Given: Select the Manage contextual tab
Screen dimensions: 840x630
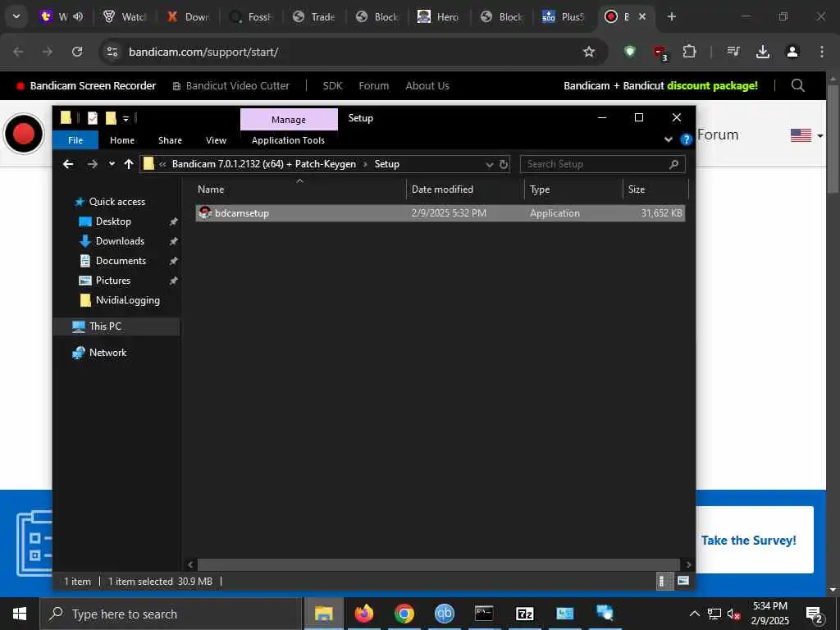Looking at the screenshot, I should [x=289, y=120].
